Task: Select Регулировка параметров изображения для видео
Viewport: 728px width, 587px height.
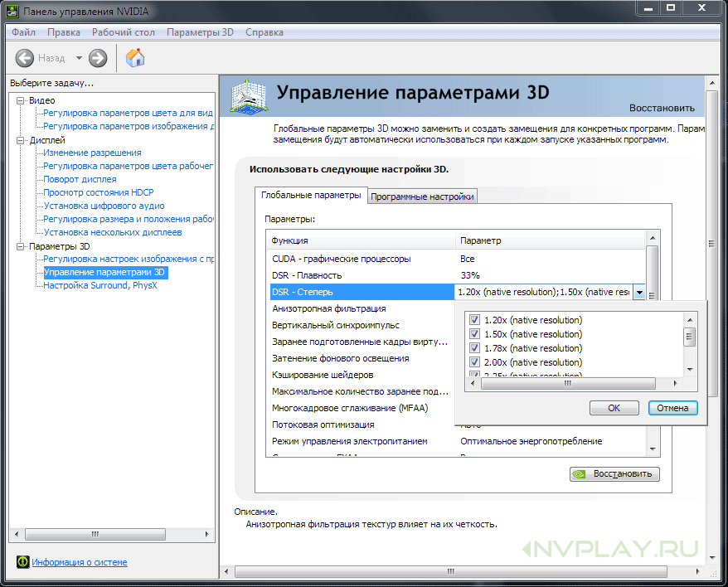Action: click(x=129, y=126)
